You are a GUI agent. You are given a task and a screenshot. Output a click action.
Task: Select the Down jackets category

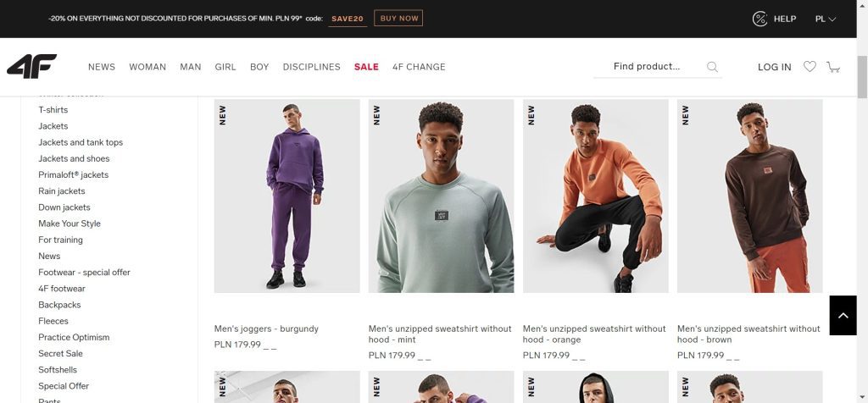coord(64,207)
